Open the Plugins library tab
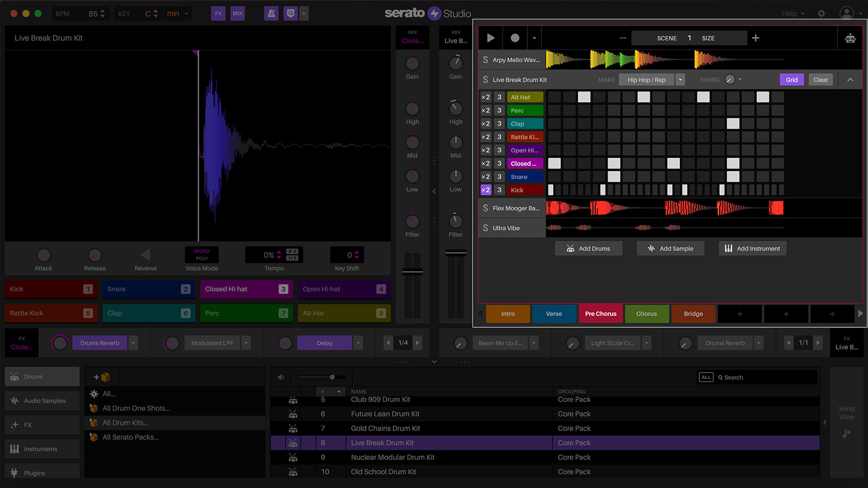This screenshot has height=488, width=868. pos(42,472)
